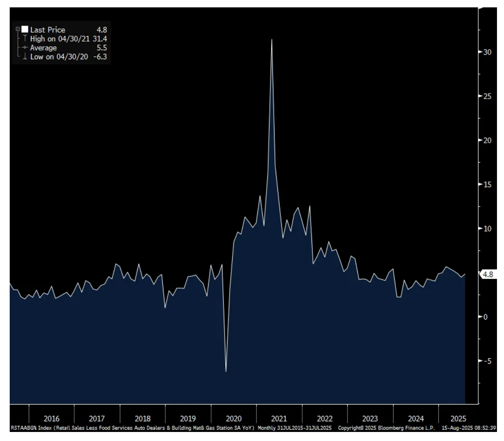This screenshot has height=441, width=504.
Task: Click the High marker icon in legend
Action: pyautogui.click(x=25, y=38)
